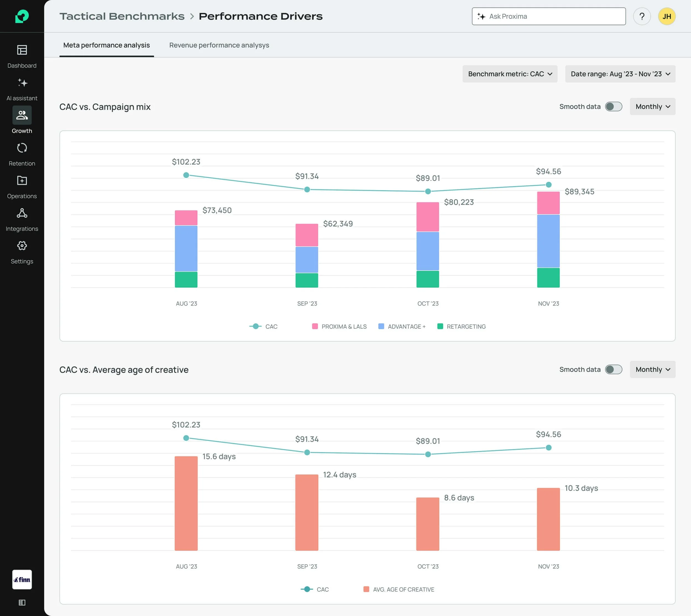Click the Tactical Benchmarks breadcrumb link
691x616 pixels.
122,16
